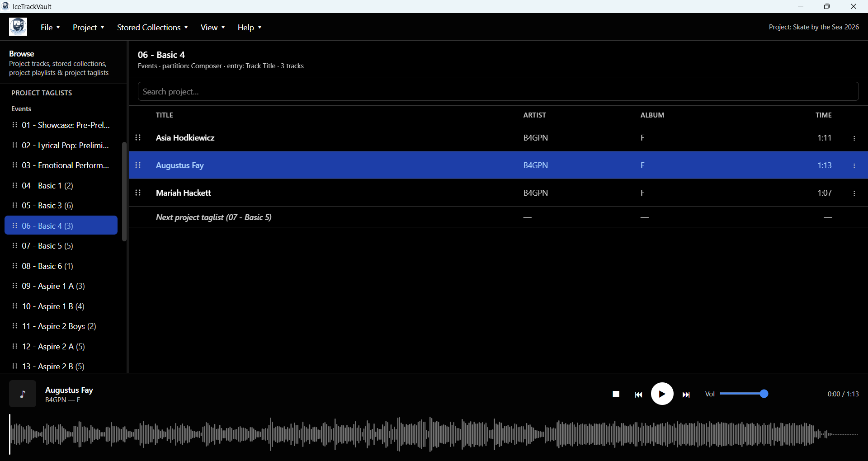Select taglist 05 - Basic 3 (6)
This screenshot has height=461, width=868.
(61, 206)
